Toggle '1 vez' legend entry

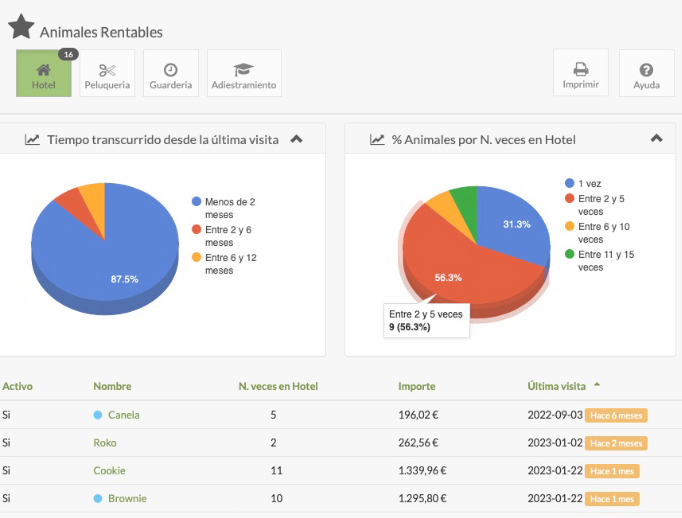click(x=586, y=184)
